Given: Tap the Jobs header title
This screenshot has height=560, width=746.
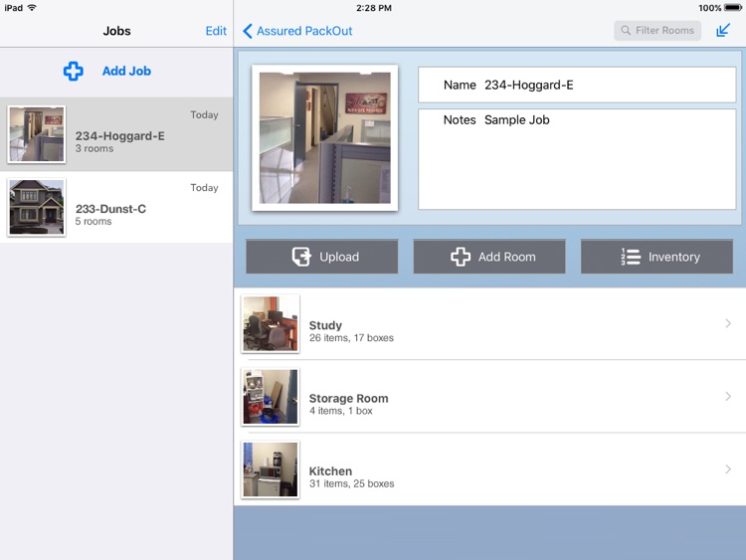Looking at the screenshot, I should click(x=116, y=31).
